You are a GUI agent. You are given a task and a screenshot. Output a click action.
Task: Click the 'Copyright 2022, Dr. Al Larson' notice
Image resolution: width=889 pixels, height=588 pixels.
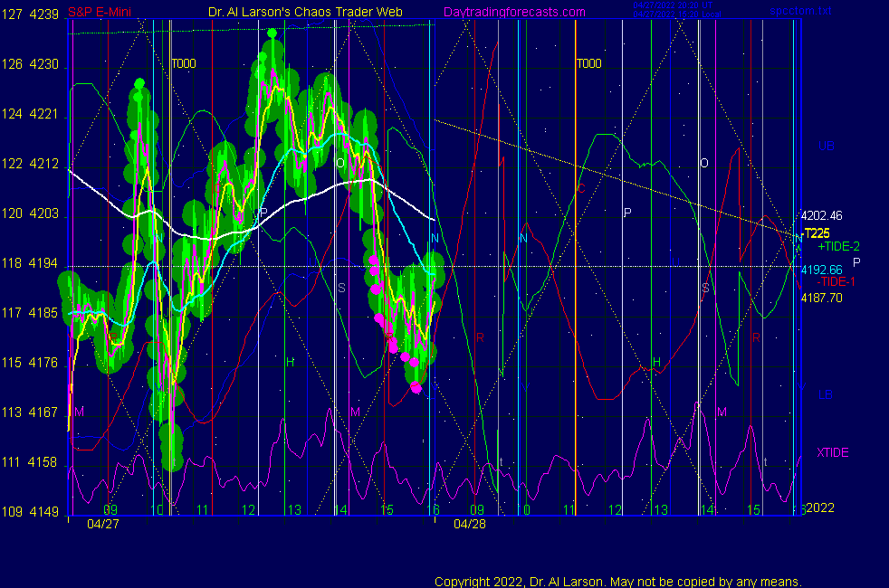click(618, 582)
